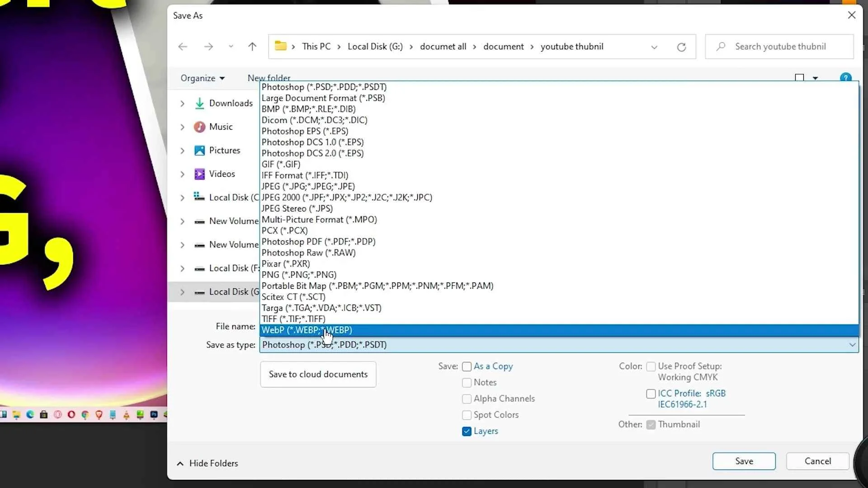
Task: Switch to Photoshop via taskbar icon
Action: point(154,415)
